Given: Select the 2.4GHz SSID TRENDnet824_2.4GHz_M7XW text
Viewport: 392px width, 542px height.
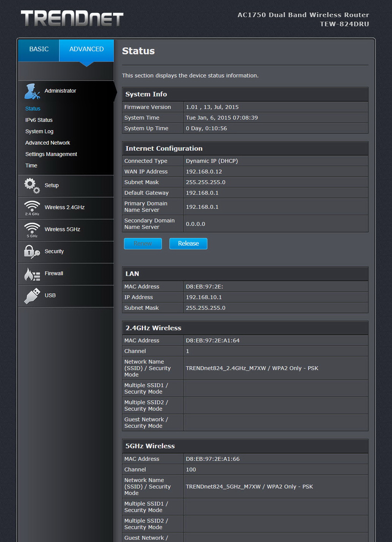Looking at the screenshot, I should coord(226,368).
